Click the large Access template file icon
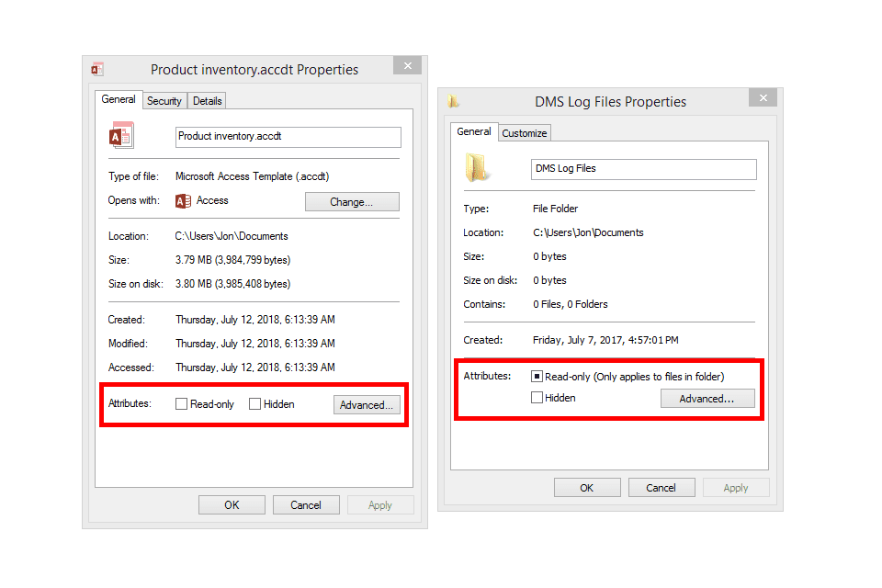The width and height of the screenshot is (882, 588). click(121, 136)
